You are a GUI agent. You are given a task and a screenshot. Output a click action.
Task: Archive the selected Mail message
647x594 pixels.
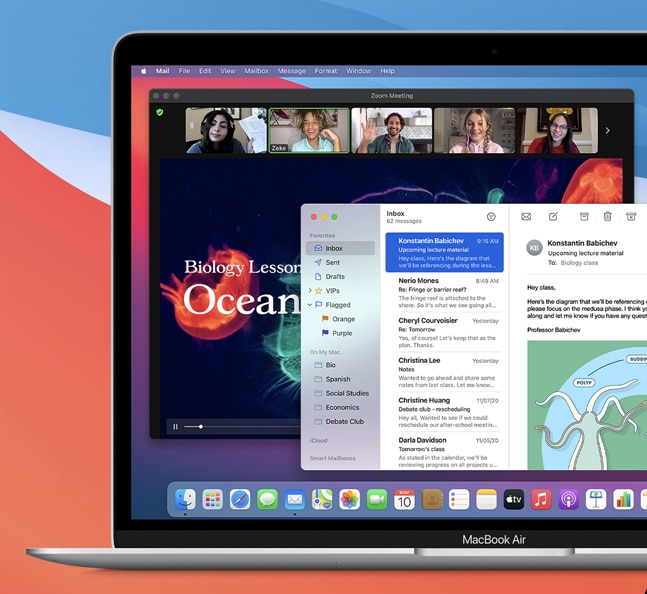click(584, 216)
